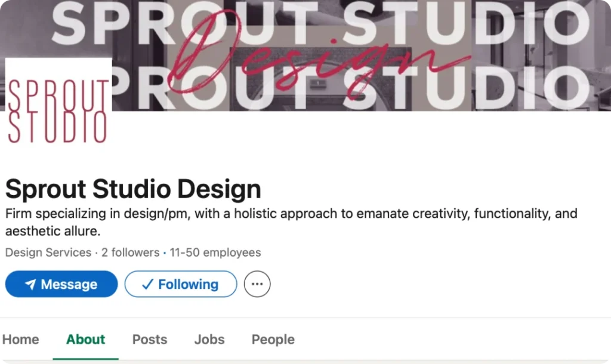Click the Design Services industry text
611x364 pixels.
click(x=48, y=252)
